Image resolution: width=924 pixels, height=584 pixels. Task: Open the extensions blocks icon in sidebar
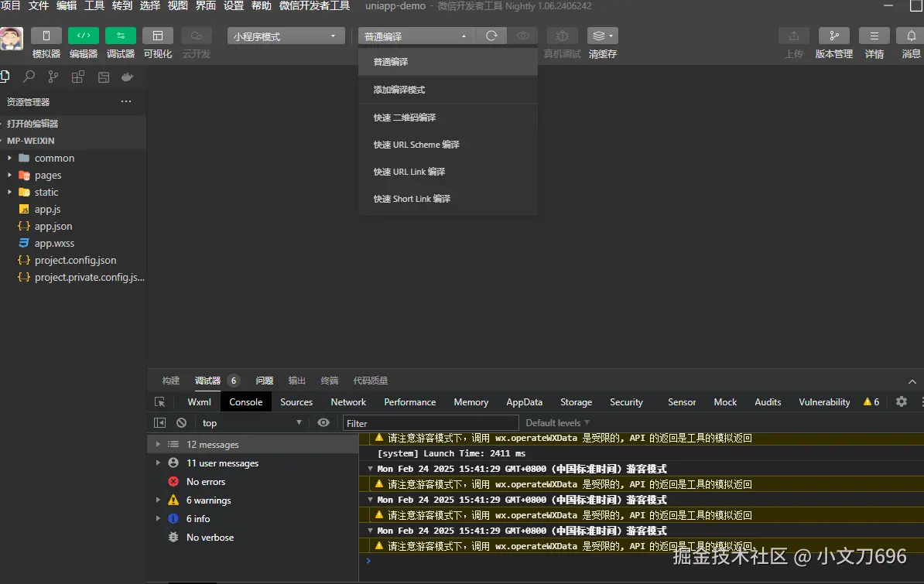click(x=78, y=77)
